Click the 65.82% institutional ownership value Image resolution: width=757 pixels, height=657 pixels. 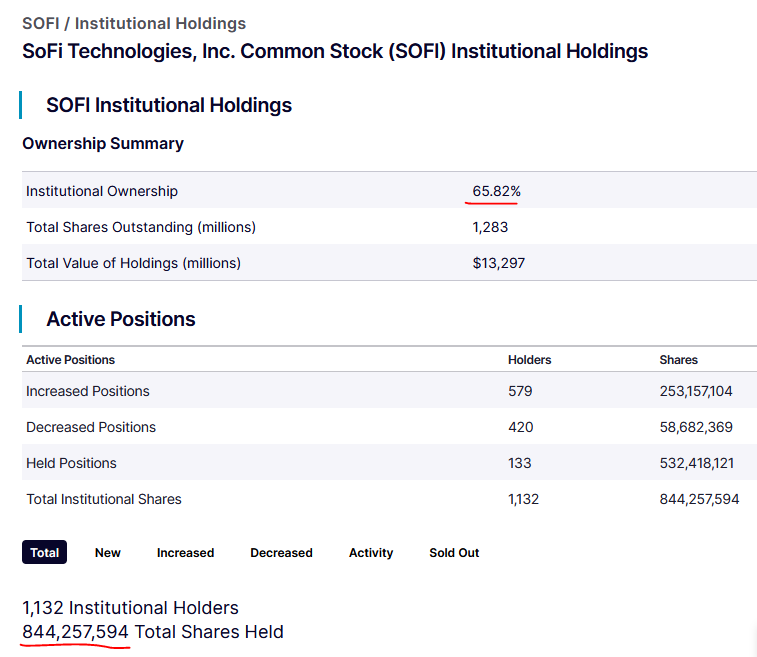point(496,191)
